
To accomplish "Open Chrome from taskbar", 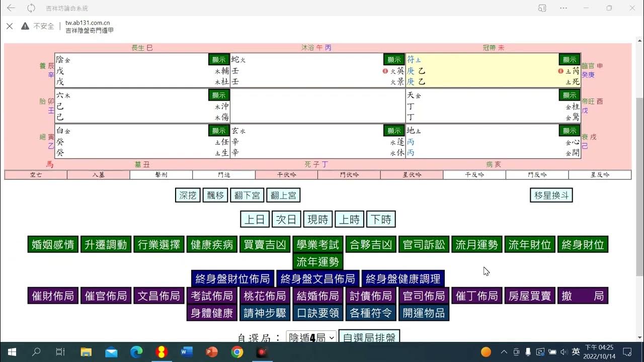I will (237, 352).
